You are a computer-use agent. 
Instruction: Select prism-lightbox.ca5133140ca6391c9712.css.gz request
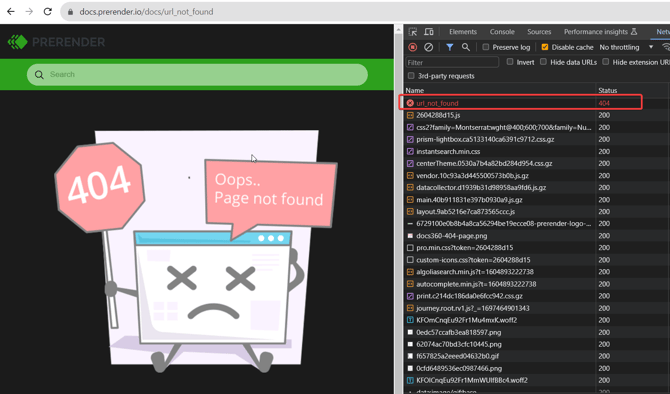click(x=485, y=139)
